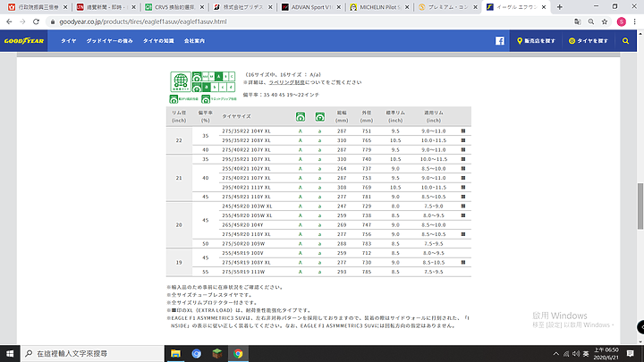Bookmark this page with the star icon
Screen dimensions: 644x362
tap(605, 21)
